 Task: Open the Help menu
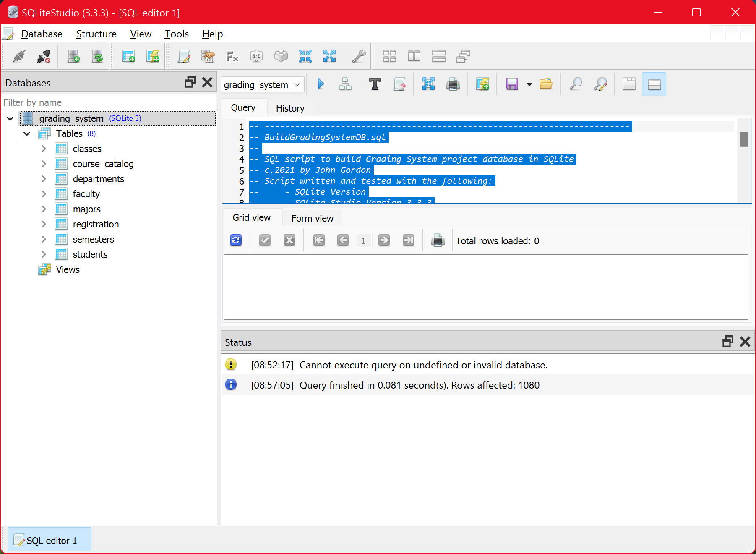(212, 34)
